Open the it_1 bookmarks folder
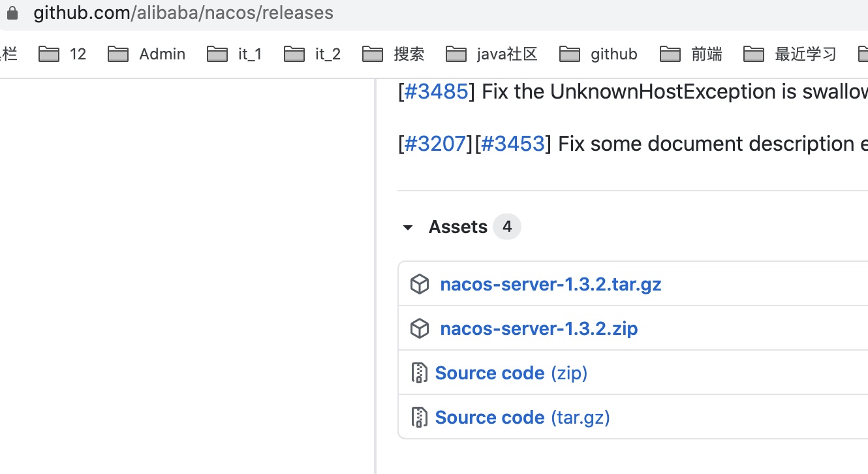This screenshot has height=474, width=868. pos(234,54)
